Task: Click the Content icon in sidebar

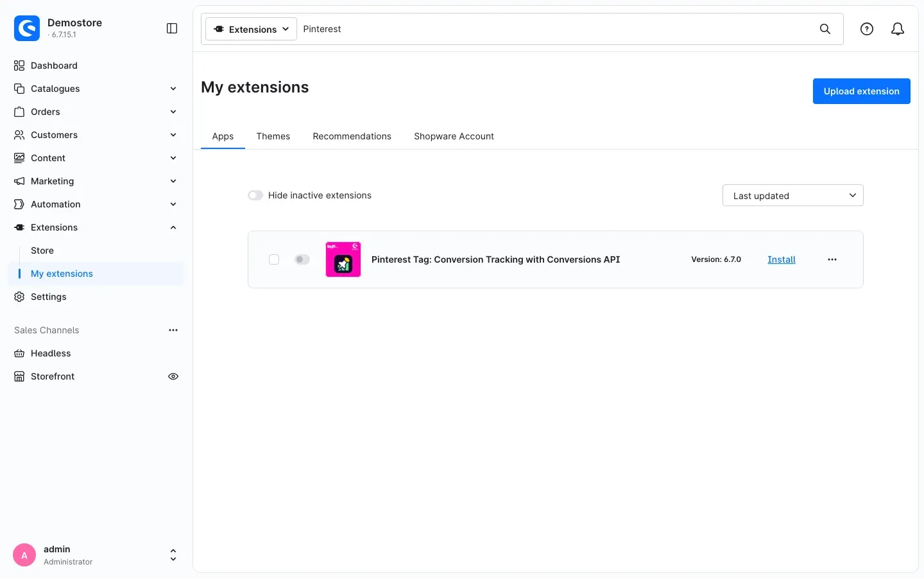Action: point(19,158)
